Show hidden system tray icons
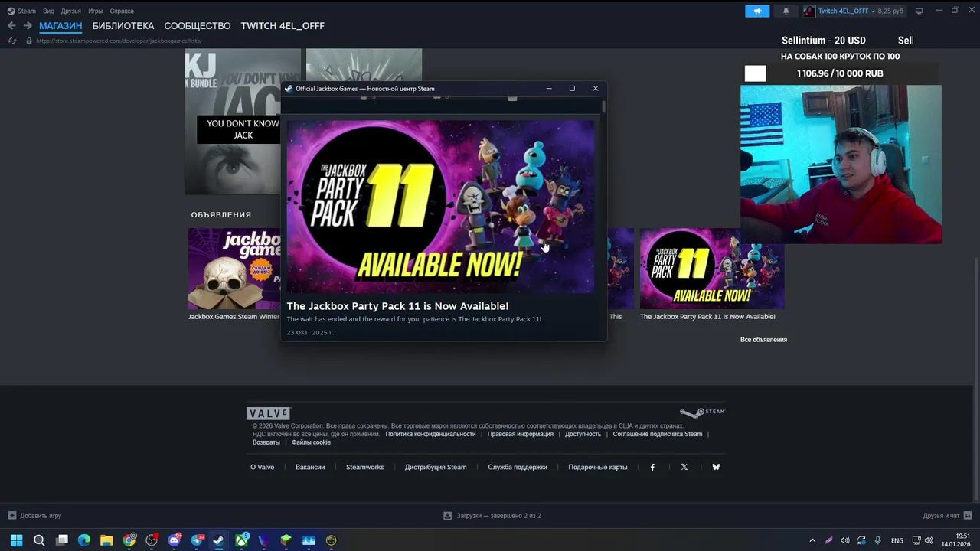The image size is (980, 551). point(812,540)
